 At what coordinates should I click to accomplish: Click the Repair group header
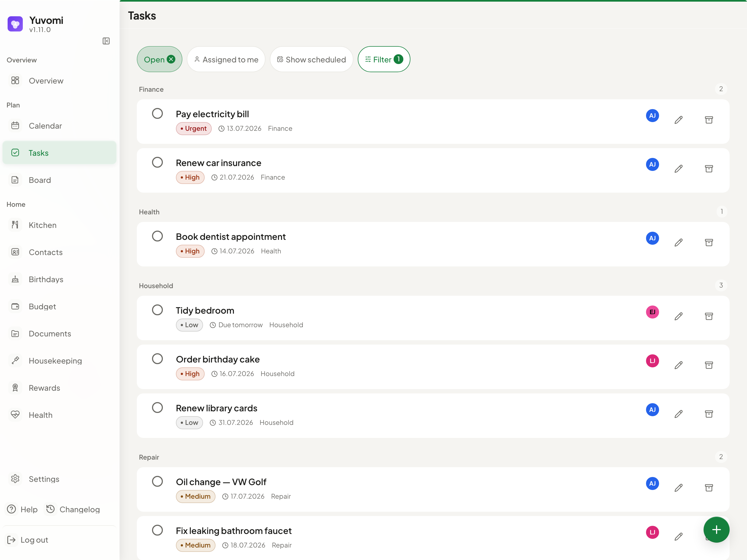pyautogui.click(x=149, y=457)
